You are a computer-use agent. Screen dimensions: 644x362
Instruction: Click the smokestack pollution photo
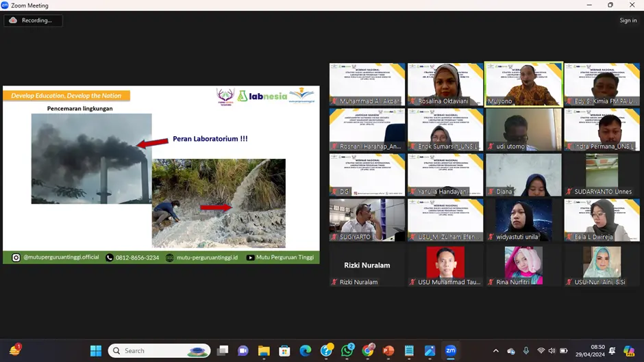tap(91, 159)
